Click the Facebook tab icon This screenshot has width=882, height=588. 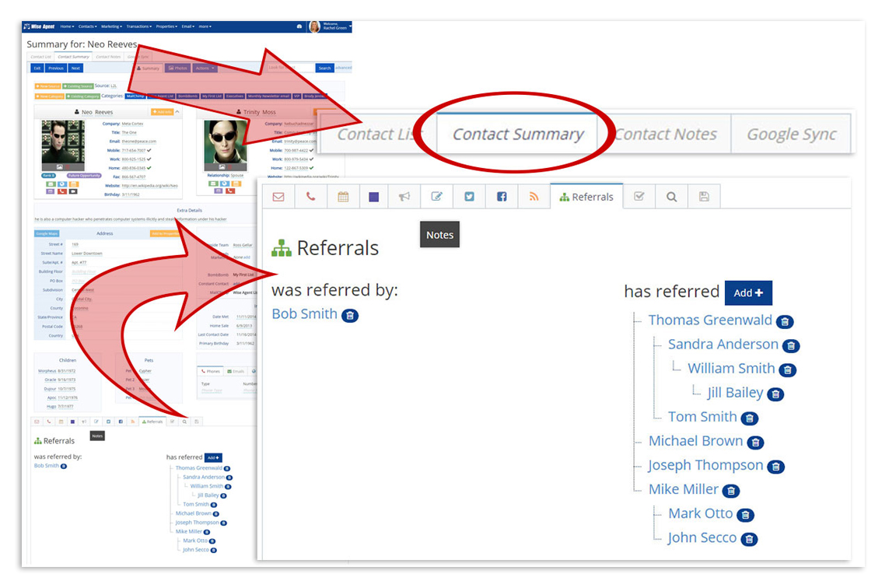pos(502,197)
